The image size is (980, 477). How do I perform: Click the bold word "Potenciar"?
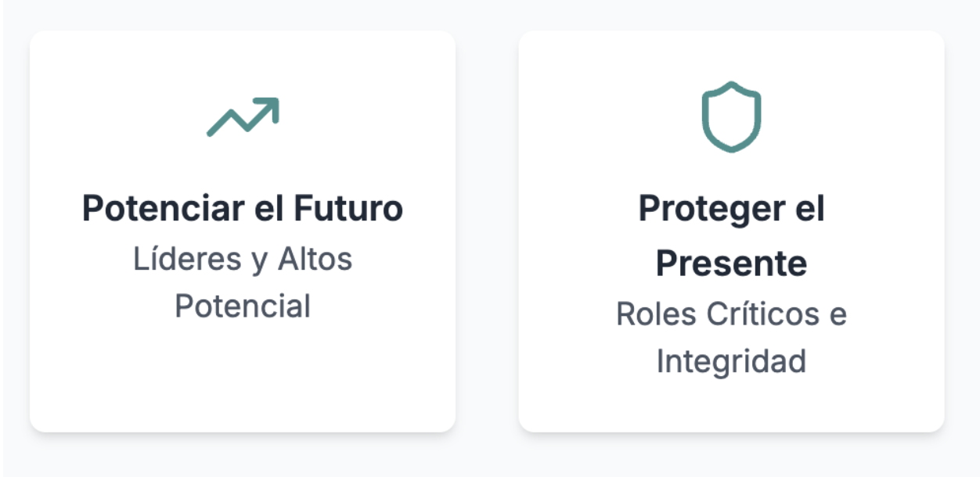144,209
